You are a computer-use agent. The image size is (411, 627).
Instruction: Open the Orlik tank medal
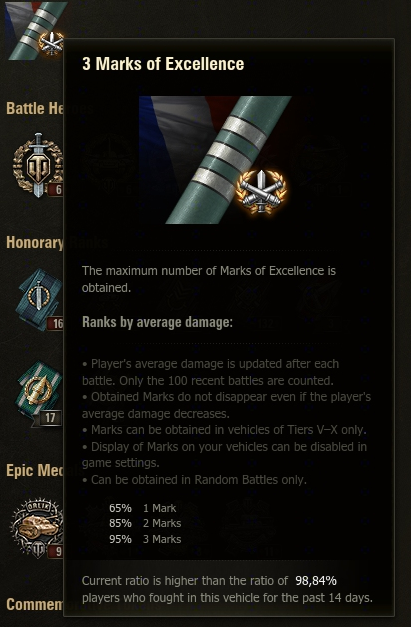[x=37, y=528]
